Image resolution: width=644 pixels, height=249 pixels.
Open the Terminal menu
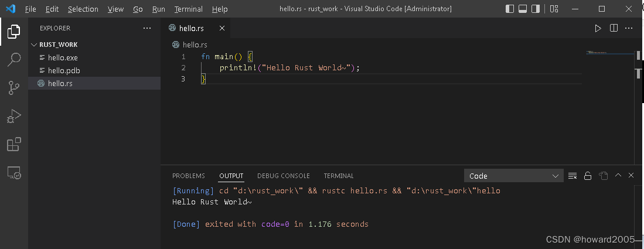[189, 9]
